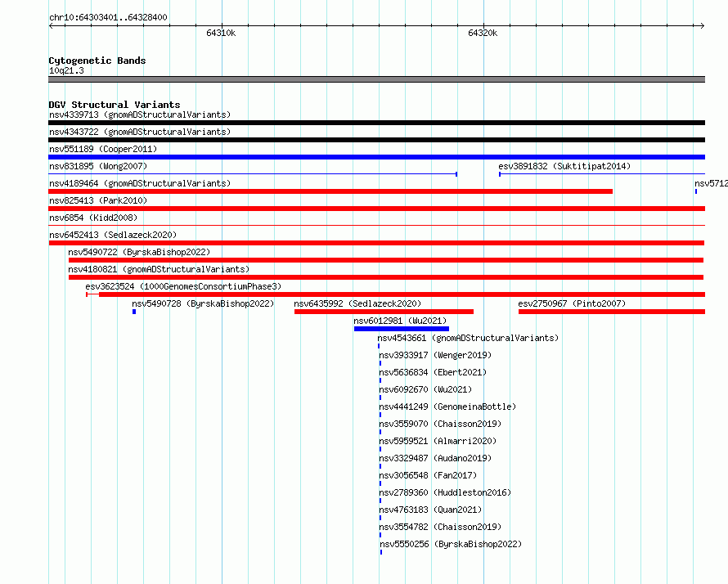
Task: Open the esv3891832 (Suktitipat2014) label
Action: [x=564, y=166]
